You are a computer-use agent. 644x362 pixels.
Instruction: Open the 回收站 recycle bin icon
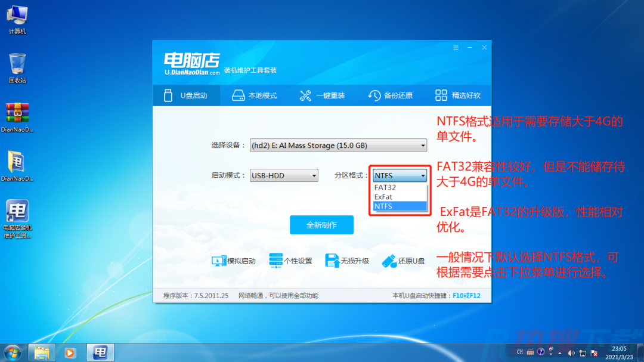click(17, 68)
